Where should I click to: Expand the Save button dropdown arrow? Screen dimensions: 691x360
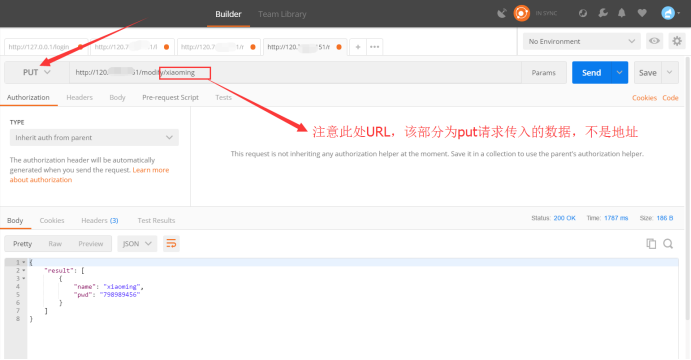click(x=669, y=72)
